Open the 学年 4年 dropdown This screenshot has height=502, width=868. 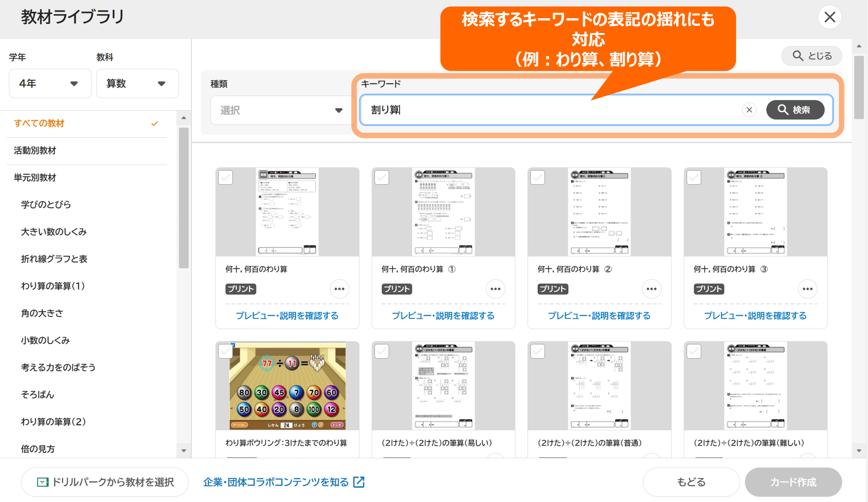(x=50, y=83)
